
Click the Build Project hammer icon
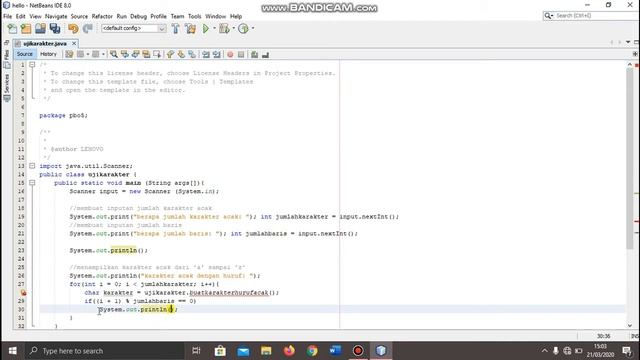pyautogui.click(x=176, y=29)
